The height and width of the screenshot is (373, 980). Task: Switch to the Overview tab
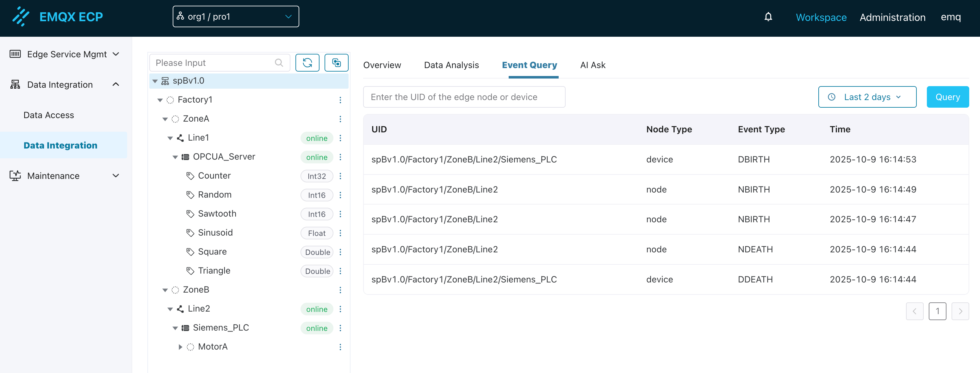(x=382, y=65)
